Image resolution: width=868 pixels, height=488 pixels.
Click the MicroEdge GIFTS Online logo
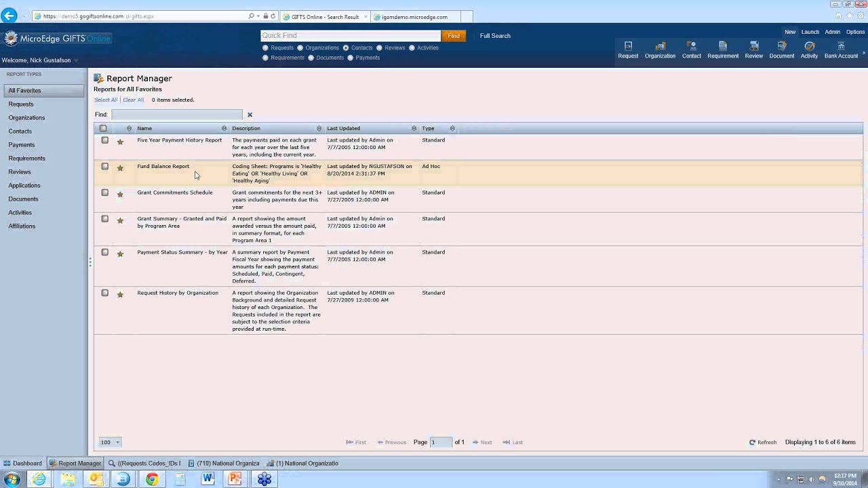coord(58,39)
